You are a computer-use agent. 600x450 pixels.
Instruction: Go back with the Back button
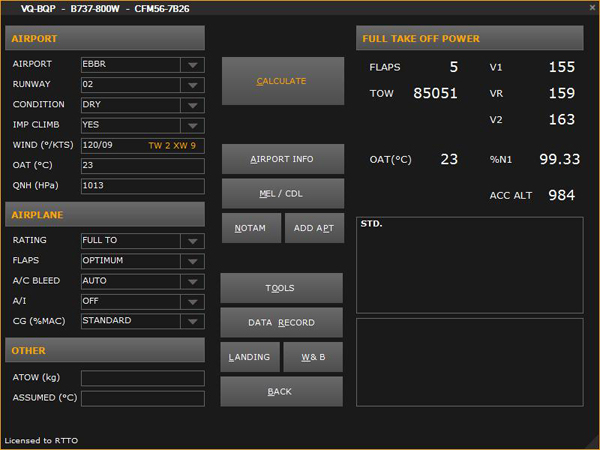click(281, 391)
